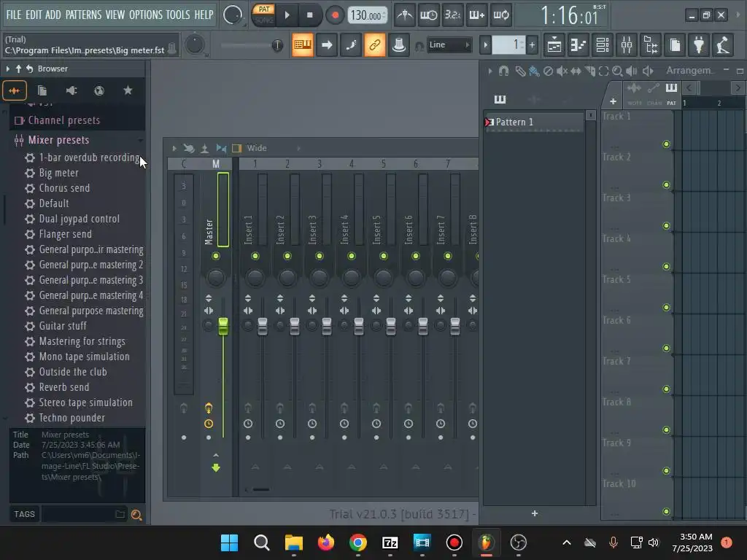Click the plus next to pattern number

coord(532,45)
